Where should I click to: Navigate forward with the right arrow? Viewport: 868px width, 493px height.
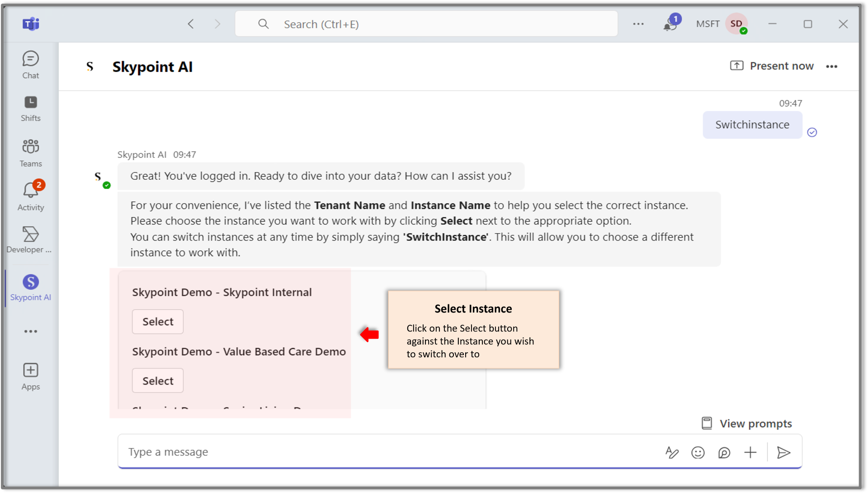coord(217,24)
